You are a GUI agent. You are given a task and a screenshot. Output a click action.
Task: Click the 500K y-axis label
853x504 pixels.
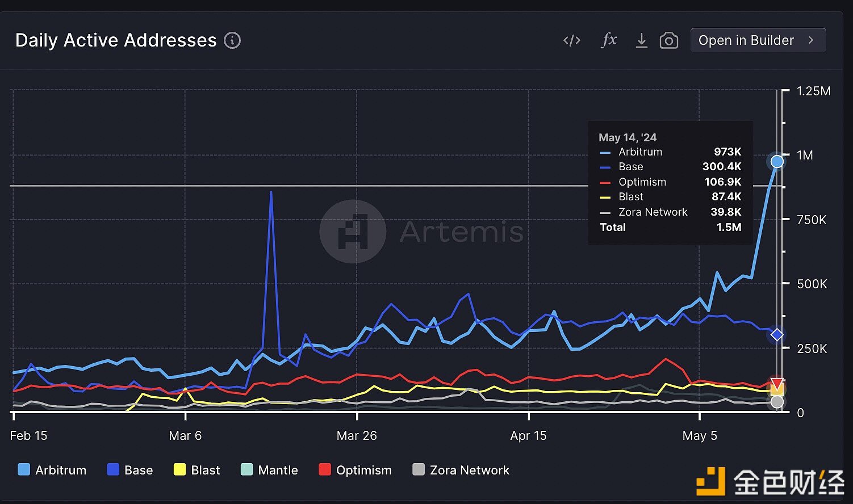point(812,284)
